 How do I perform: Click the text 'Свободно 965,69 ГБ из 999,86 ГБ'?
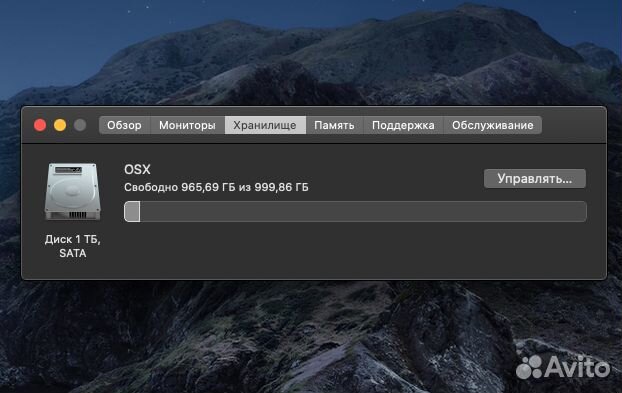tap(216, 187)
